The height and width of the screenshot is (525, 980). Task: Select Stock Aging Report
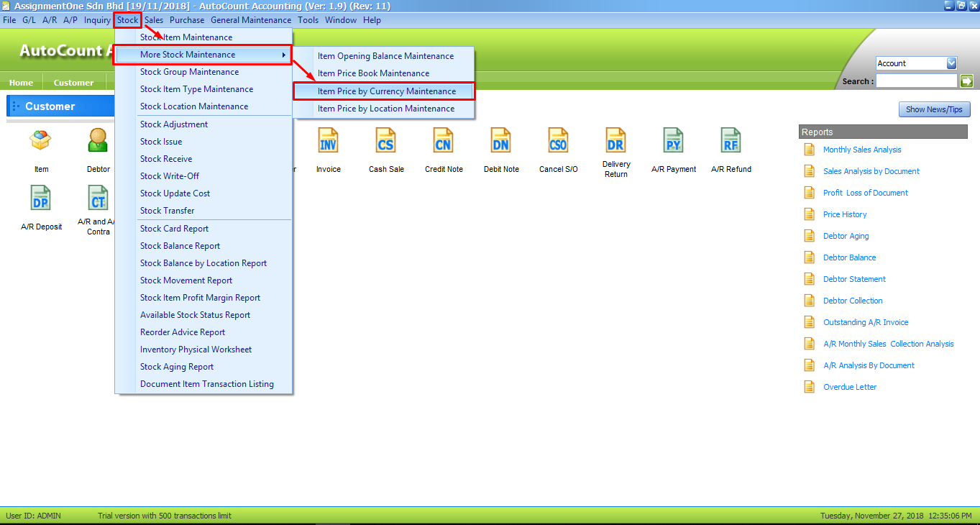pos(203,367)
